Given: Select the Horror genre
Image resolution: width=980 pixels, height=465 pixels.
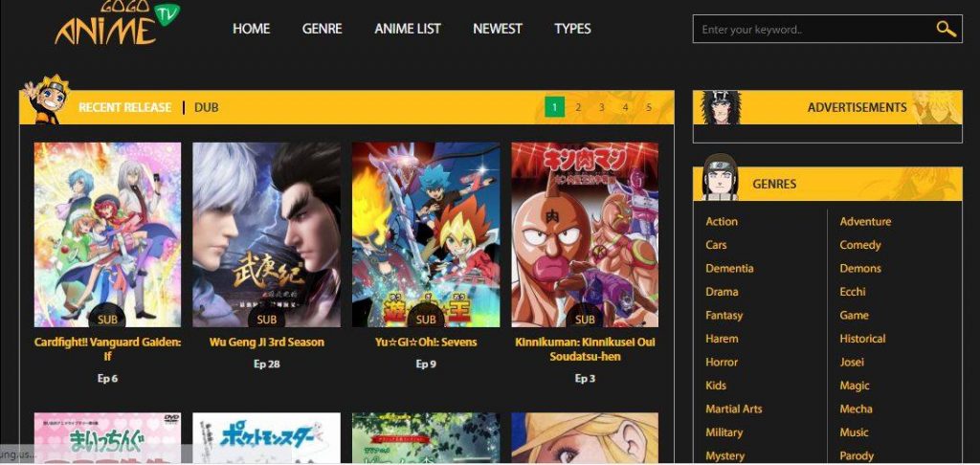Looking at the screenshot, I should [x=722, y=362].
